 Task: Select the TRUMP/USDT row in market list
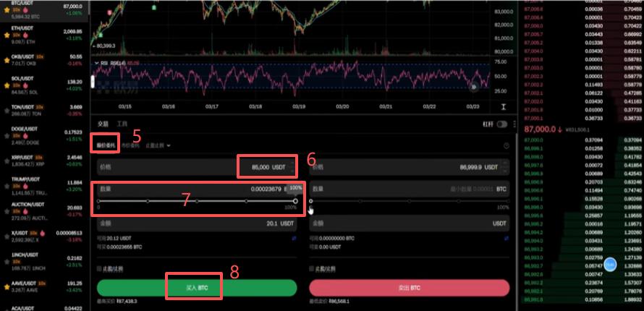pos(44,187)
